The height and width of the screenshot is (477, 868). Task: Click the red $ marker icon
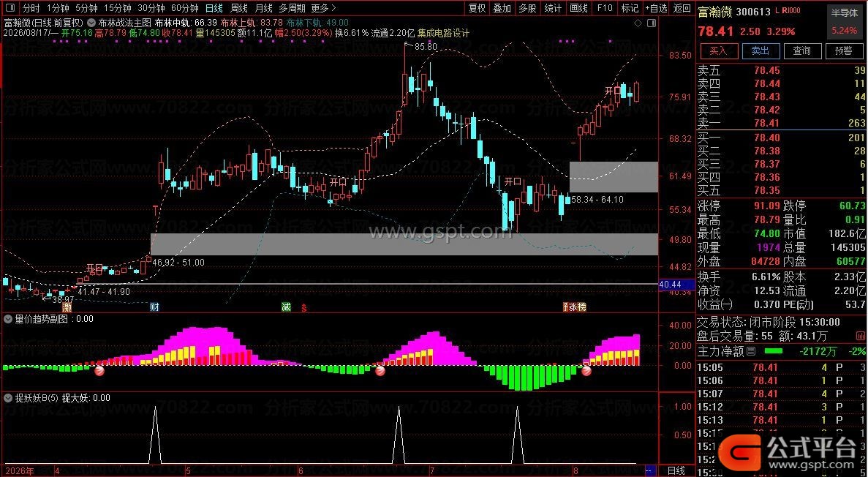click(x=303, y=307)
